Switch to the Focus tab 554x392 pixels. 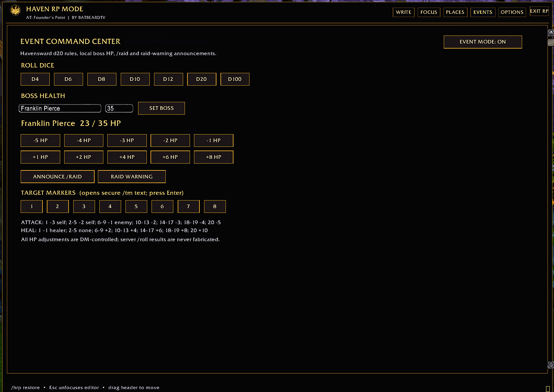[429, 12]
